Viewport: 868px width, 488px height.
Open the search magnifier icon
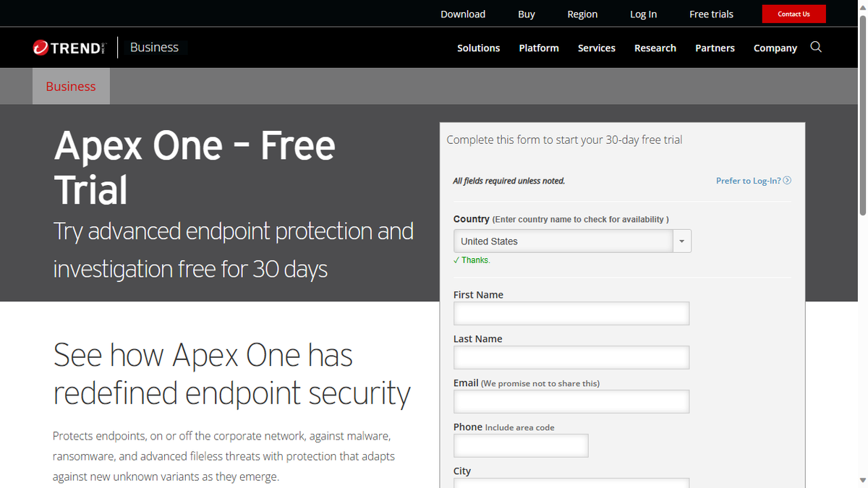coord(816,47)
